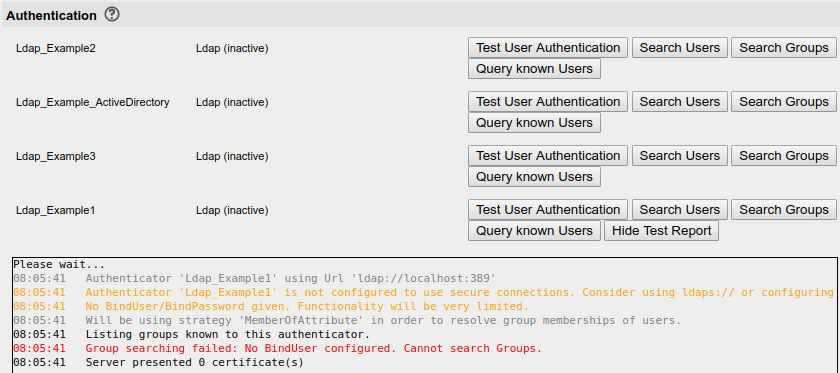Click 'Ldap (inactive)' status of Ldap_Example2

(x=232, y=49)
